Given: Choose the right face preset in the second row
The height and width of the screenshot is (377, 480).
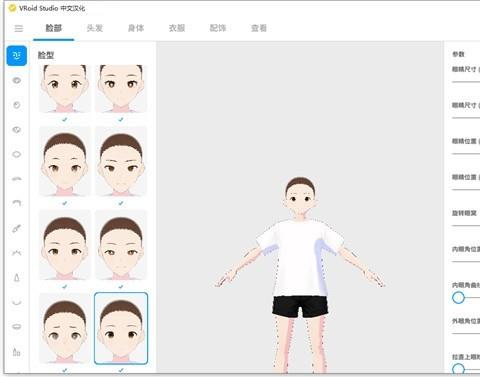Looking at the screenshot, I should pyautogui.click(x=121, y=161).
